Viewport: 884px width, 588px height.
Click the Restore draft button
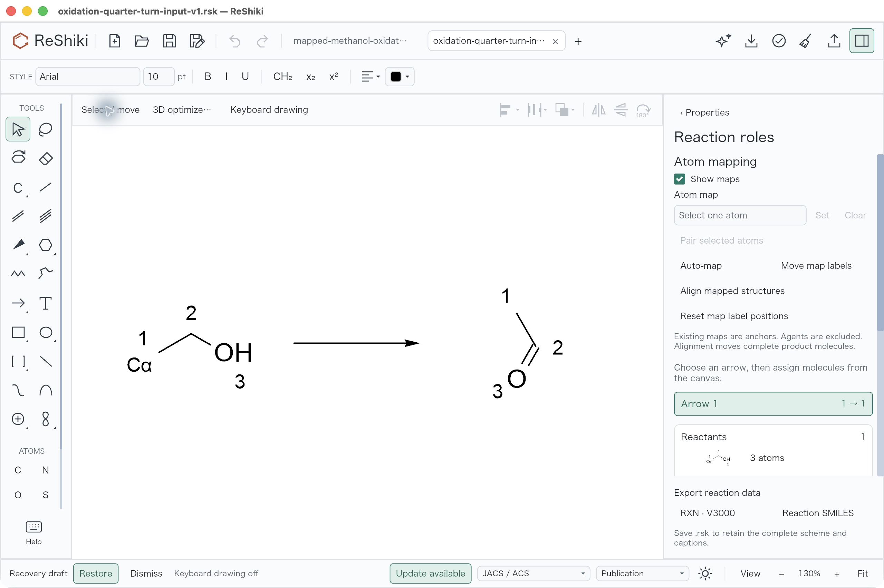[x=96, y=574]
